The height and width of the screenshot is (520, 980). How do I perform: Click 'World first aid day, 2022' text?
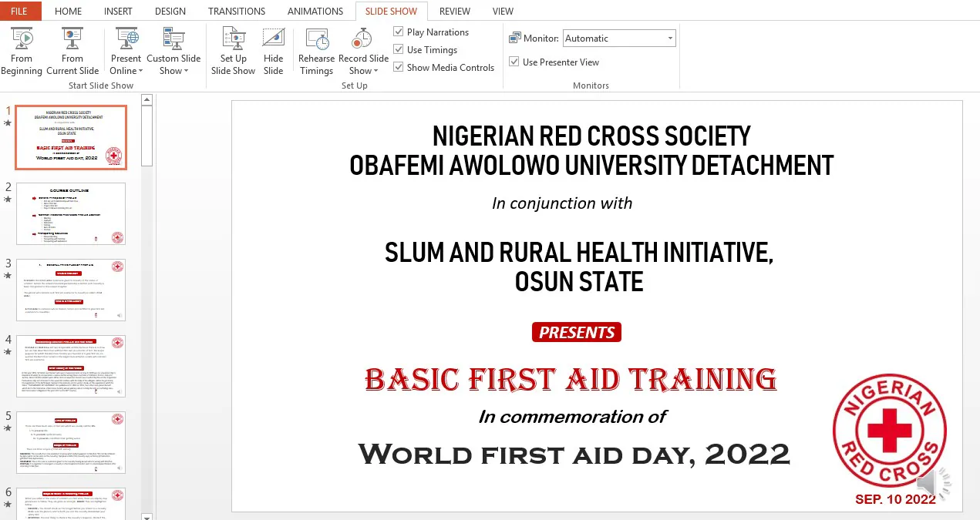point(574,454)
